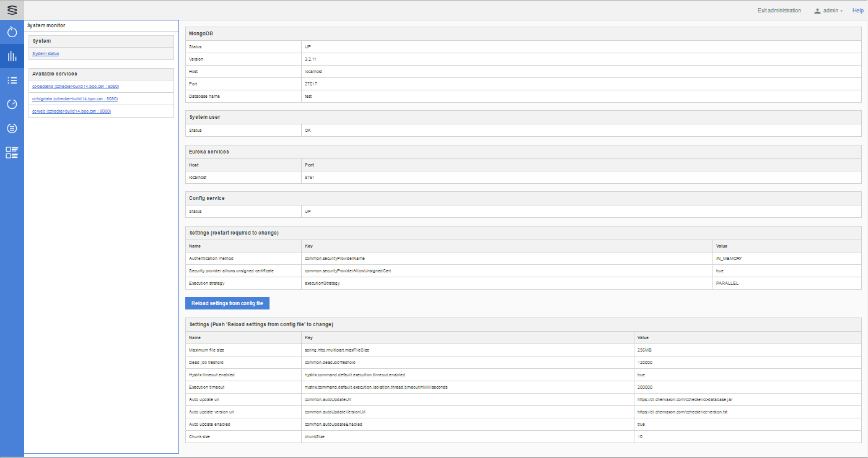
Task: Click the Eureka services header
Action: click(x=524, y=152)
